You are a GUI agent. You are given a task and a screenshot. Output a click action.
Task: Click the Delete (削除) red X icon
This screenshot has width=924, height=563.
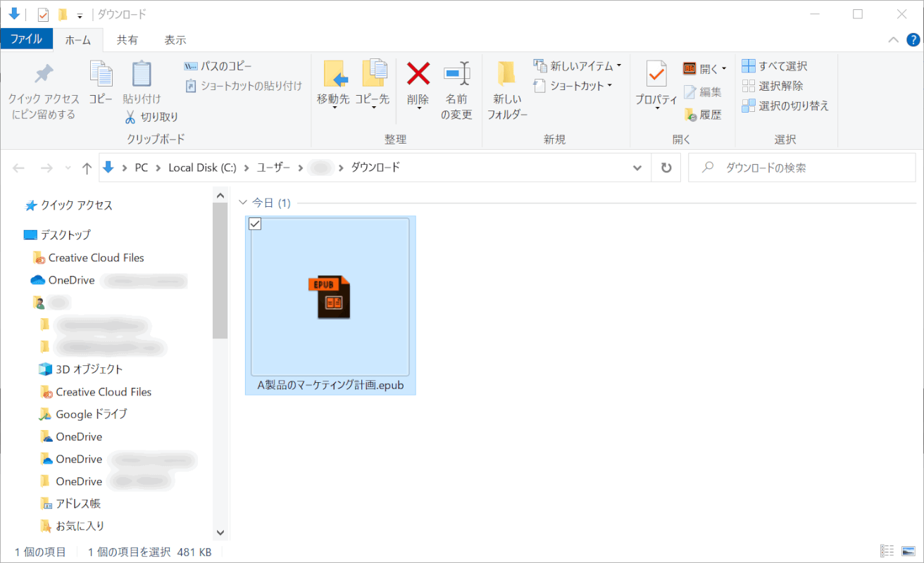(x=418, y=73)
